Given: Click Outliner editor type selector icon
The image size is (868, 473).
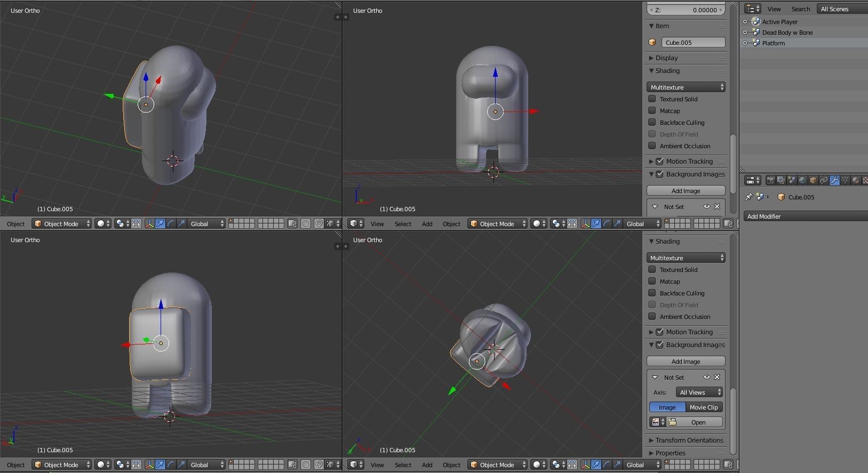Looking at the screenshot, I should click(x=753, y=9).
